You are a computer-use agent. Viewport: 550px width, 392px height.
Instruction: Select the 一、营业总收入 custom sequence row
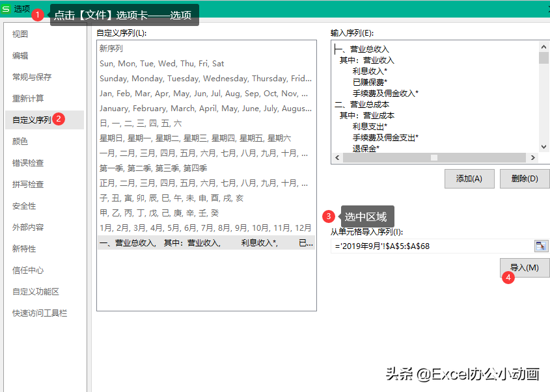click(206, 242)
